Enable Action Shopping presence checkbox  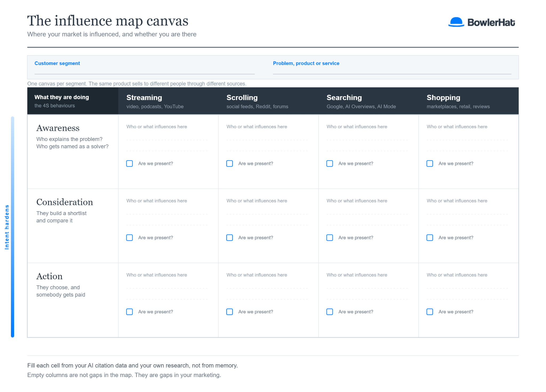click(x=430, y=312)
